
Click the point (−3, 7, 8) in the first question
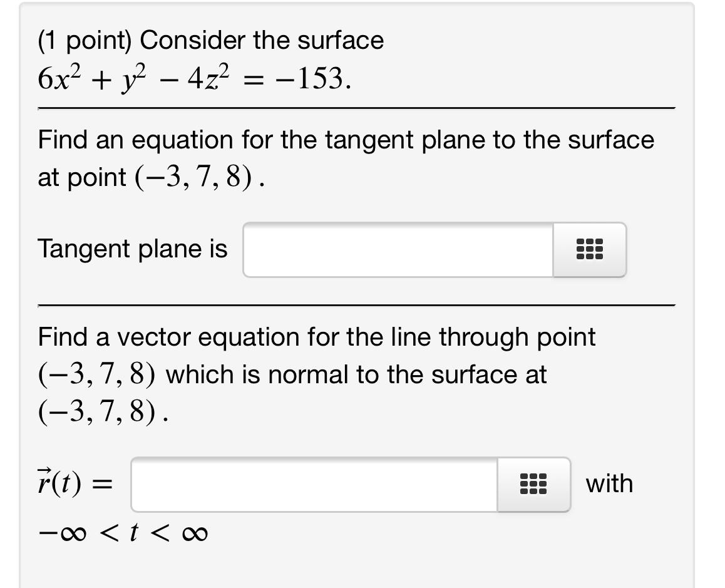tap(194, 177)
